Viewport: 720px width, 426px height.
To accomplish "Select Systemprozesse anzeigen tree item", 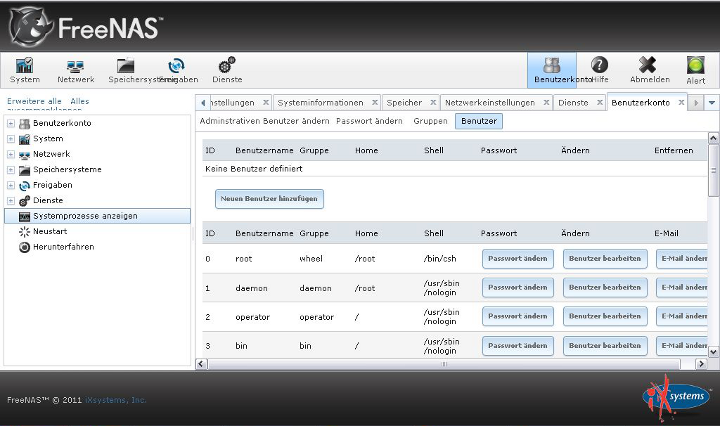I will 97,216.
